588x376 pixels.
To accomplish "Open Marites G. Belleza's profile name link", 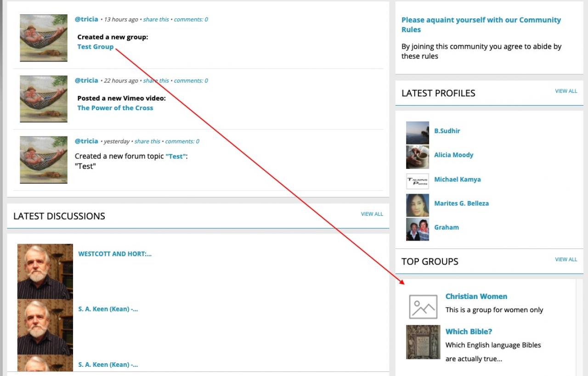I will [462, 203].
